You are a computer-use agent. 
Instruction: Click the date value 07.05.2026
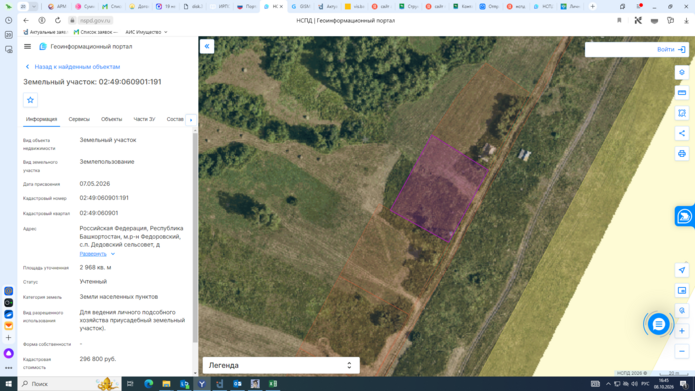94,184
